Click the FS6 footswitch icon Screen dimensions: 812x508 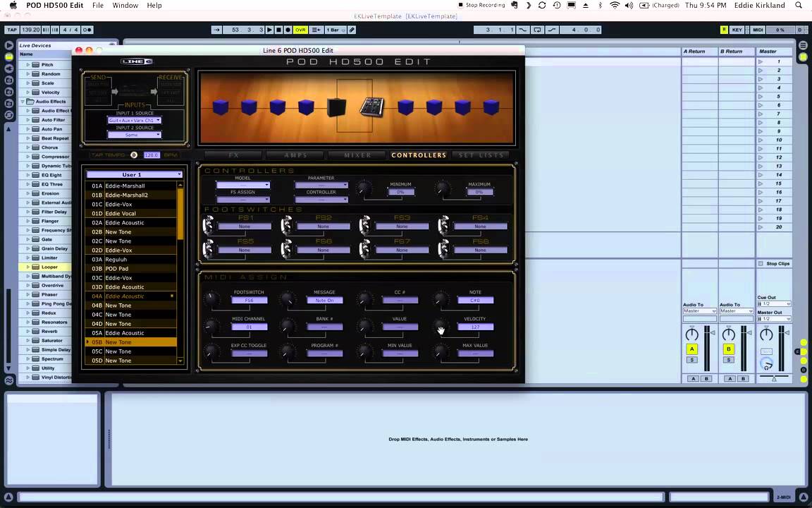(286, 249)
